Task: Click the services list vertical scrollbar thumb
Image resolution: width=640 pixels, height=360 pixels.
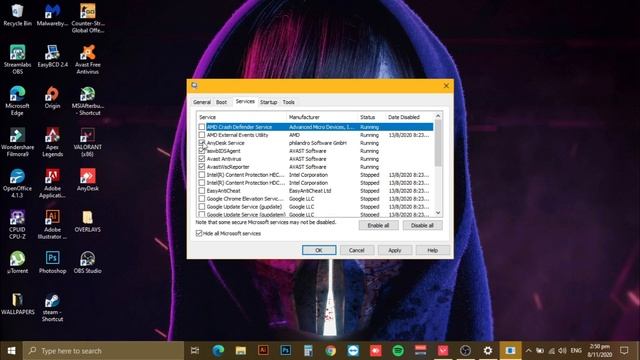Action: click(438, 144)
